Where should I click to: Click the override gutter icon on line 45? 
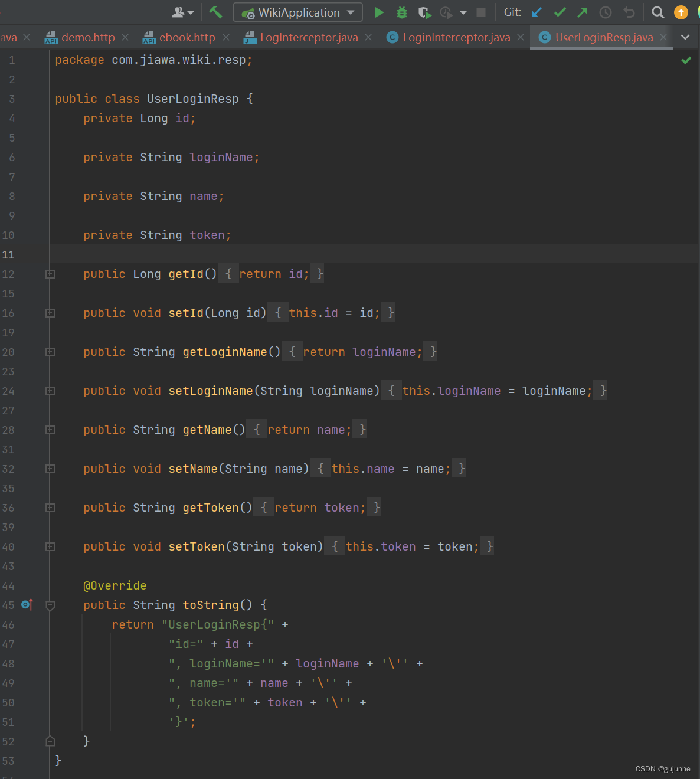[27, 604]
